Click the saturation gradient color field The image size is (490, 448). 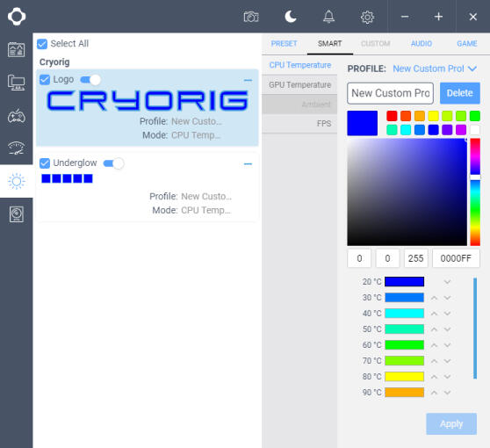[x=407, y=192]
